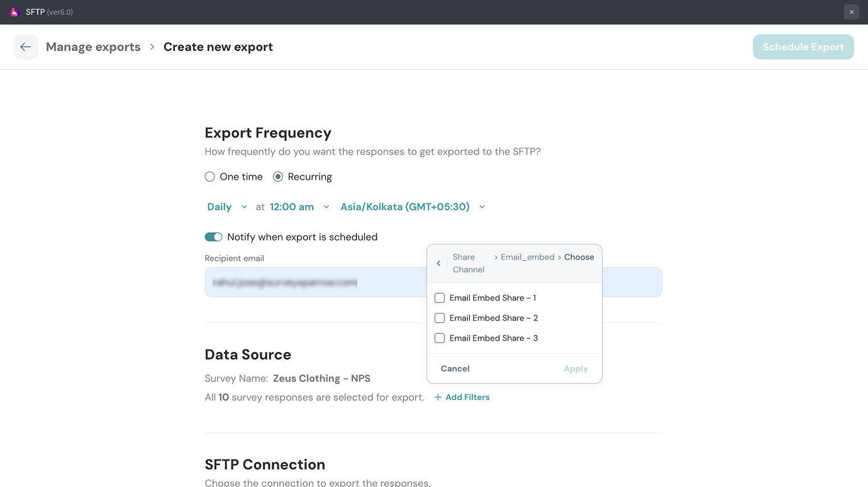The image size is (868, 487).
Task: Click the plus icon beside Add Filters
Action: click(438, 397)
